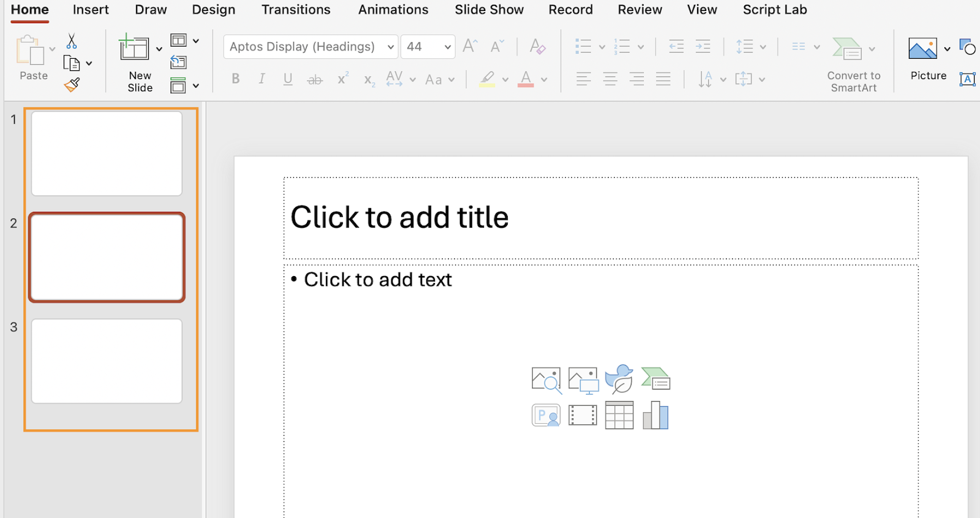The height and width of the screenshot is (518, 980).
Task: Click the Insert SmartArt placeholder icon
Action: [x=655, y=380]
